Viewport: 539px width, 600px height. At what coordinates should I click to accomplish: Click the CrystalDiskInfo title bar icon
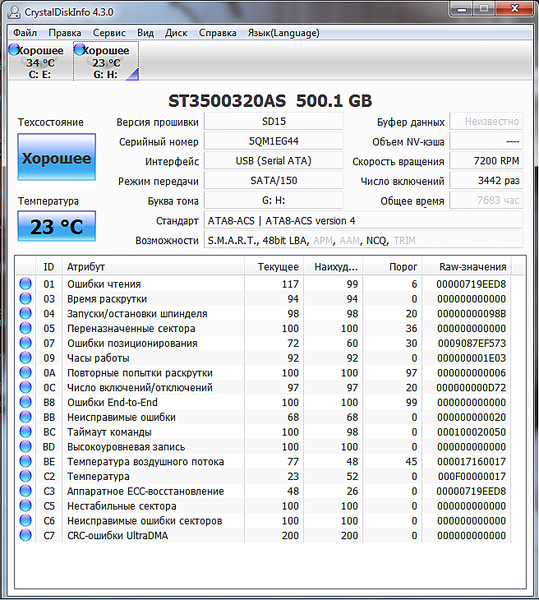point(14,12)
